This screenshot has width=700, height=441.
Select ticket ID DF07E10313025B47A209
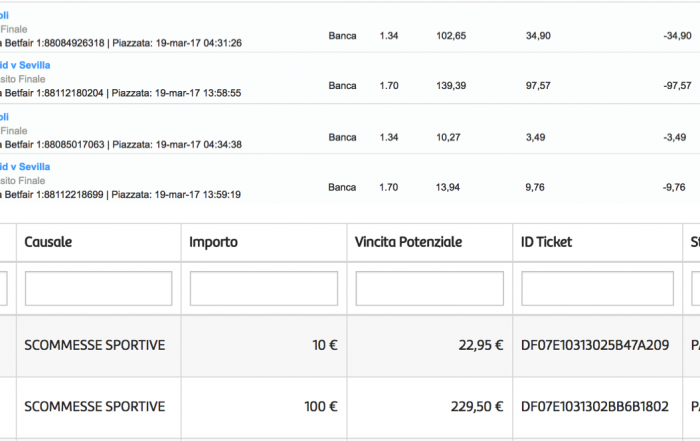tap(595, 345)
